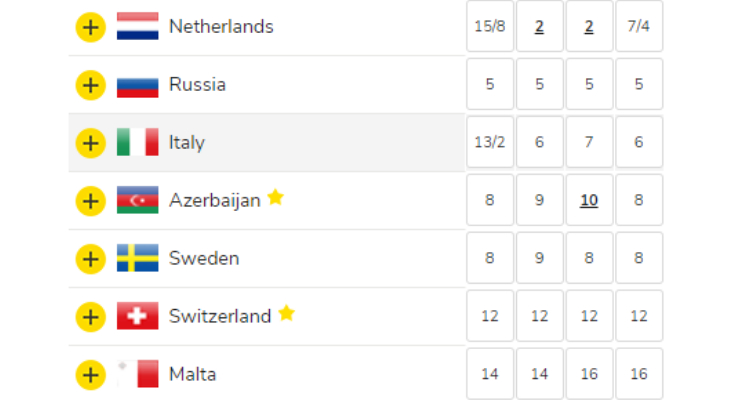Click the star icon next to Switzerland
Screen dimensions: 730x400
[x=287, y=313]
